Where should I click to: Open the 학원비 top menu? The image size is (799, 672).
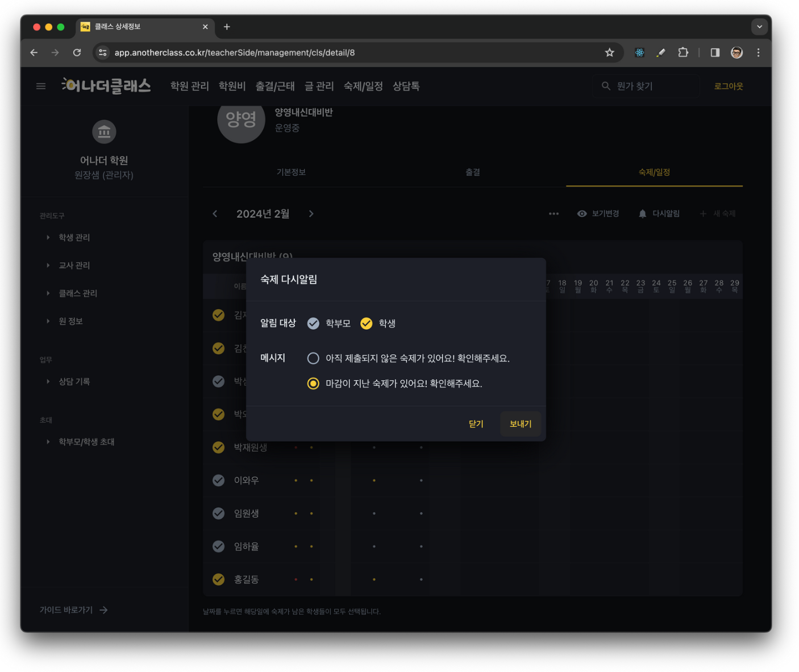pos(232,86)
